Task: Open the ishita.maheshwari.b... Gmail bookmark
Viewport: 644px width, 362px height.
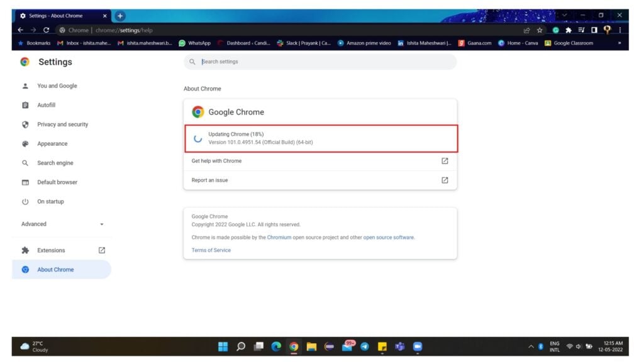Action: click(145, 43)
